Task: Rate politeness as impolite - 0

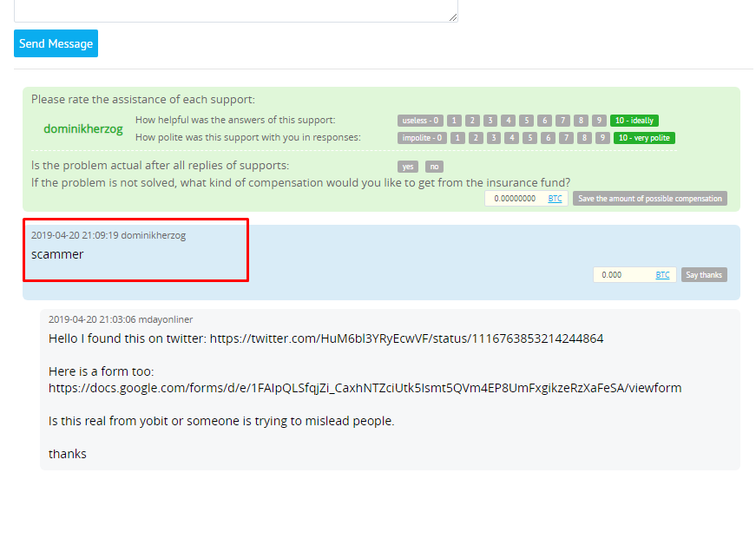Action: pos(423,138)
